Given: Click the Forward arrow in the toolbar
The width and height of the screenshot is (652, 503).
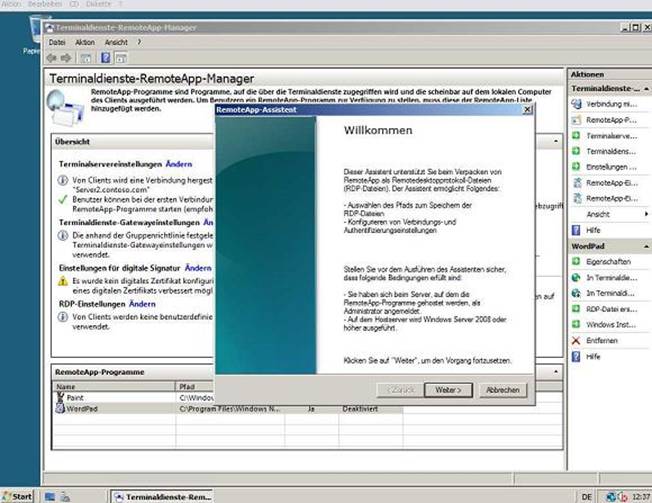Looking at the screenshot, I should [66, 58].
